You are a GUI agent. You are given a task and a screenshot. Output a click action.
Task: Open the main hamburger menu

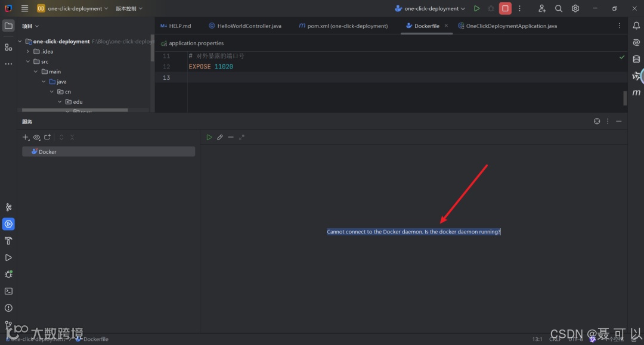pyautogui.click(x=24, y=8)
